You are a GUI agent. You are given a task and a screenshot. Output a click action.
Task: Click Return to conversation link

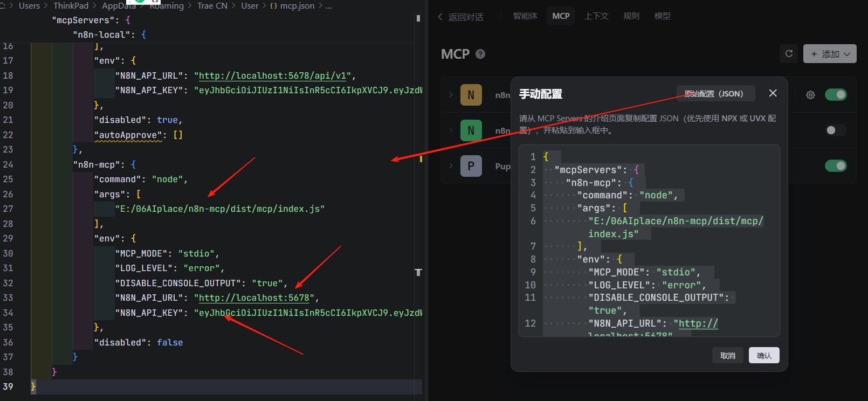(466, 17)
